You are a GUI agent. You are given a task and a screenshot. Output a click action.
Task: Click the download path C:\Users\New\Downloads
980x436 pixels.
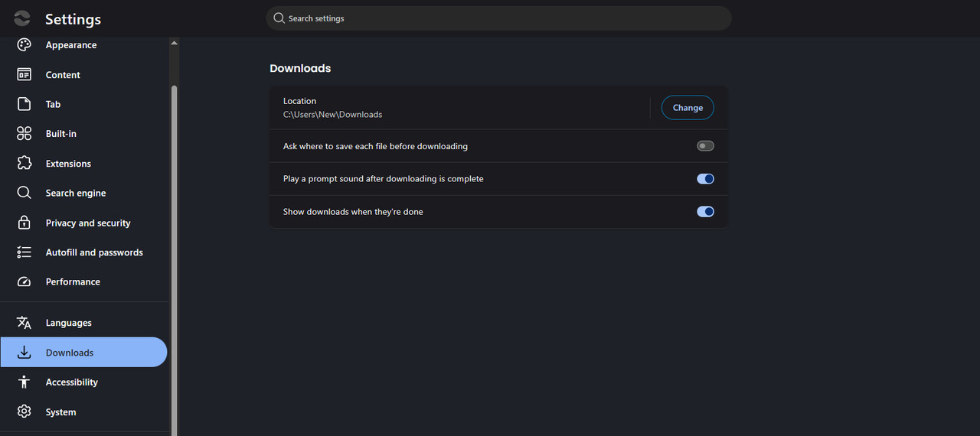[x=332, y=115]
